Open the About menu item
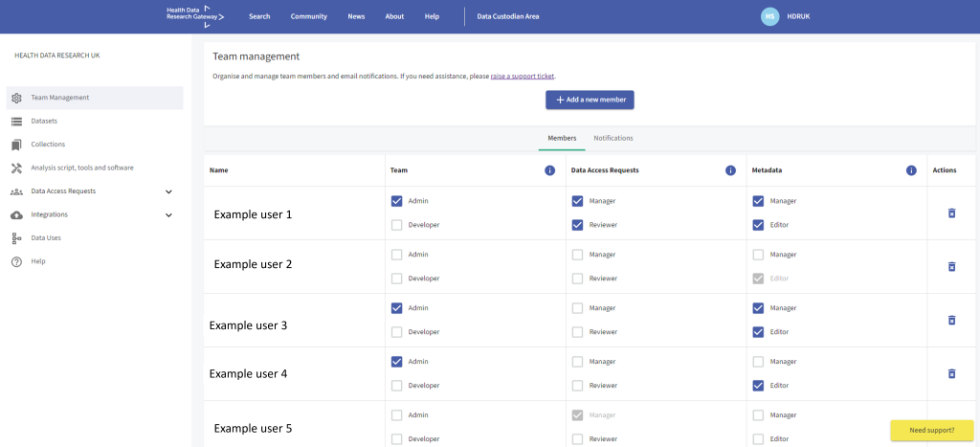Screen dimensions: 980x447 394,17
